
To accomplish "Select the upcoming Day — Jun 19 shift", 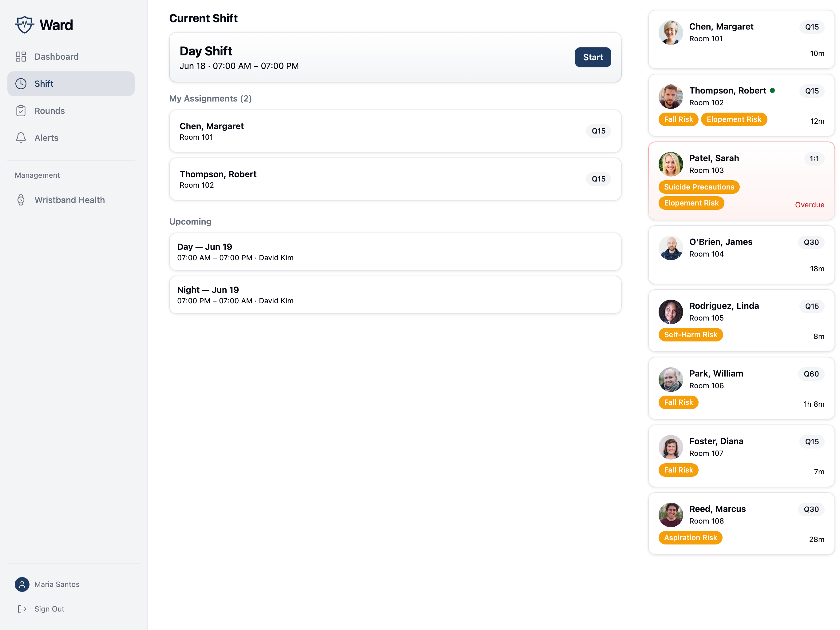I will click(395, 252).
